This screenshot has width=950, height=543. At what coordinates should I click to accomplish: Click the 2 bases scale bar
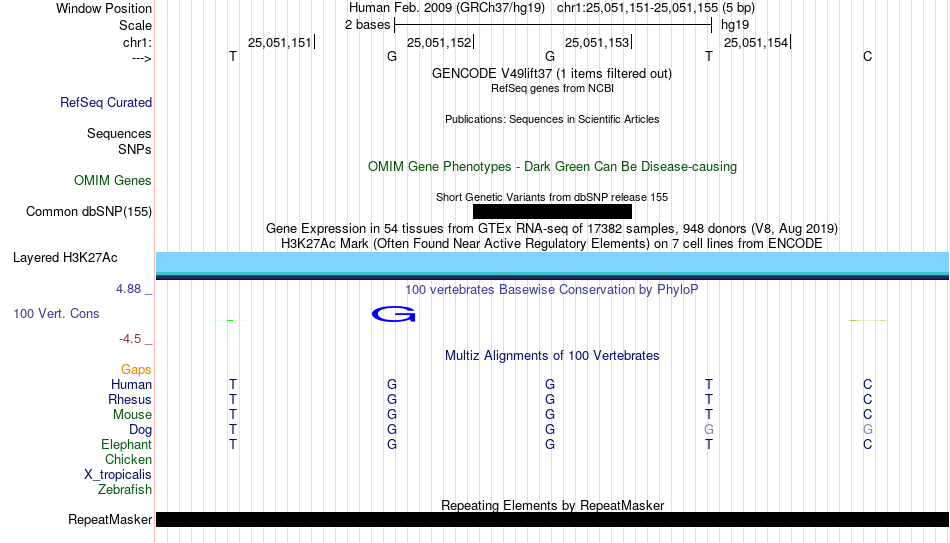pos(553,25)
